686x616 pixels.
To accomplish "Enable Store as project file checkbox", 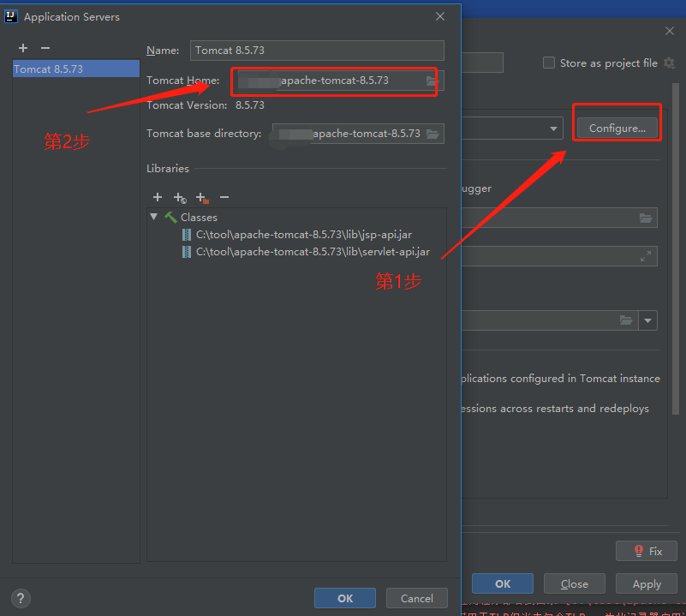I will [549, 63].
